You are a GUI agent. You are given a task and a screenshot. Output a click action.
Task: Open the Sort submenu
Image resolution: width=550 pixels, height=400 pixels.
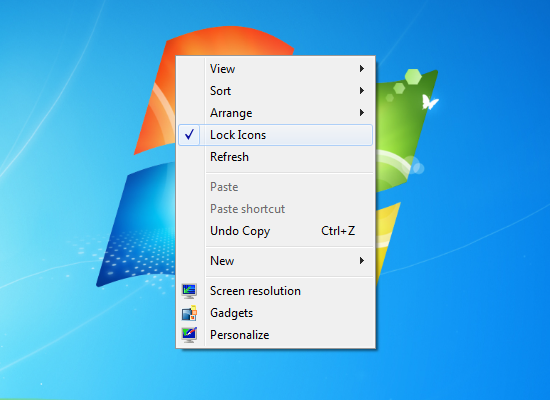coord(275,91)
